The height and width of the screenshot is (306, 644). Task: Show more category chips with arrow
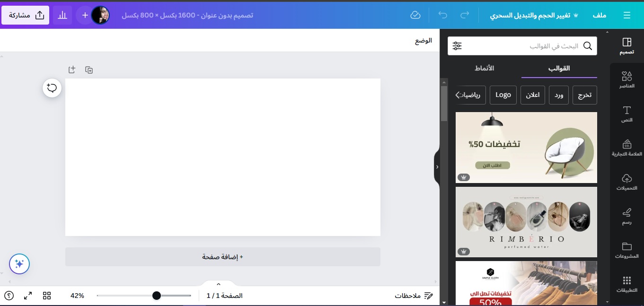coord(458,95)
